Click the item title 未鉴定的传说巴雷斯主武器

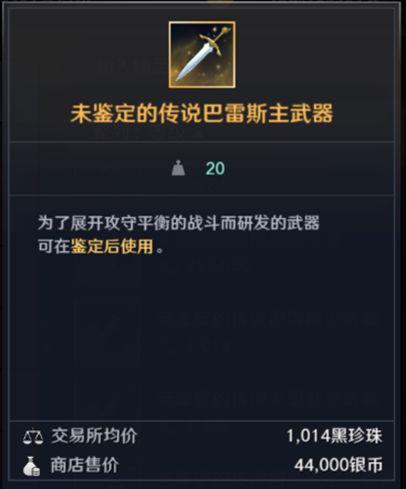click(202, 114)
